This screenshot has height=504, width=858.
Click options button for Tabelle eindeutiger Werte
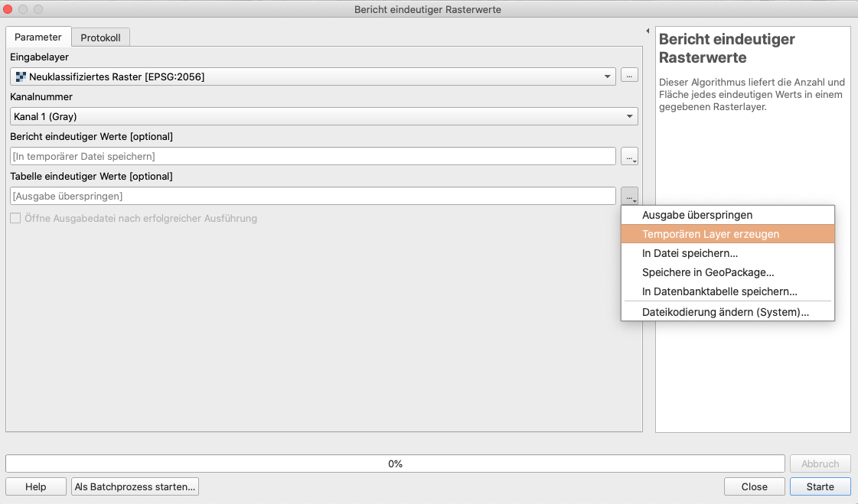tap(629, 197)
